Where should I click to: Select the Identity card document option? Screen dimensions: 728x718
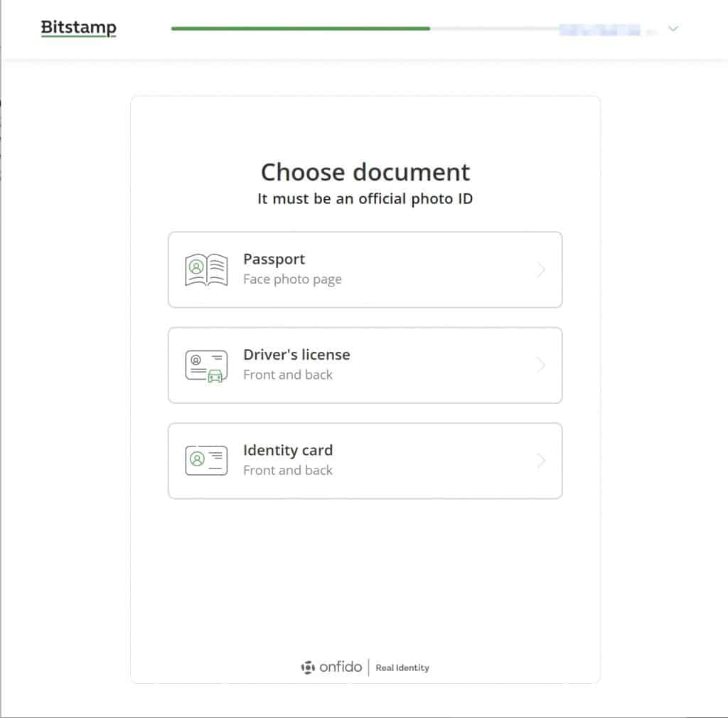point(365,460)
